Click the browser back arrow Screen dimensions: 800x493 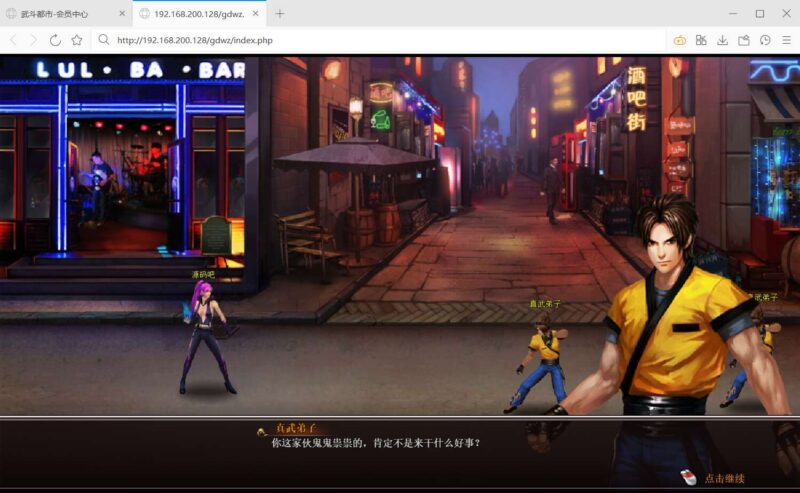(x=14, y=40)
